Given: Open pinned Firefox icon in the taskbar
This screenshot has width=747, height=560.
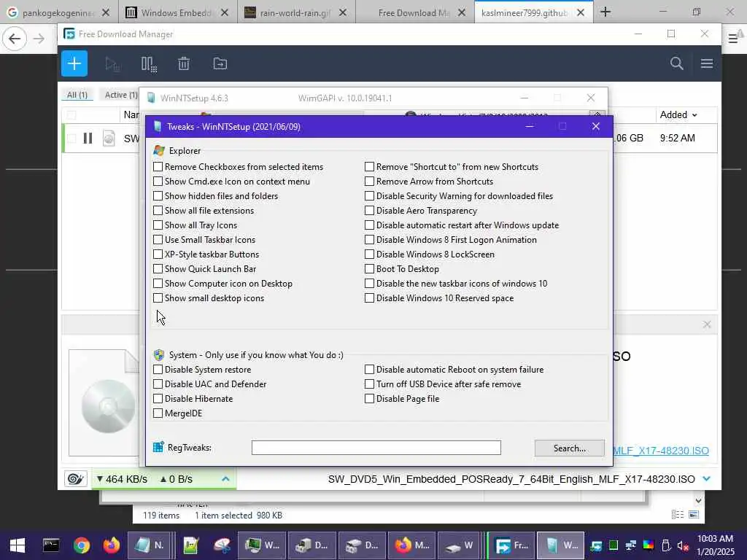Looking at the screenshot, I should pos(112,545).
